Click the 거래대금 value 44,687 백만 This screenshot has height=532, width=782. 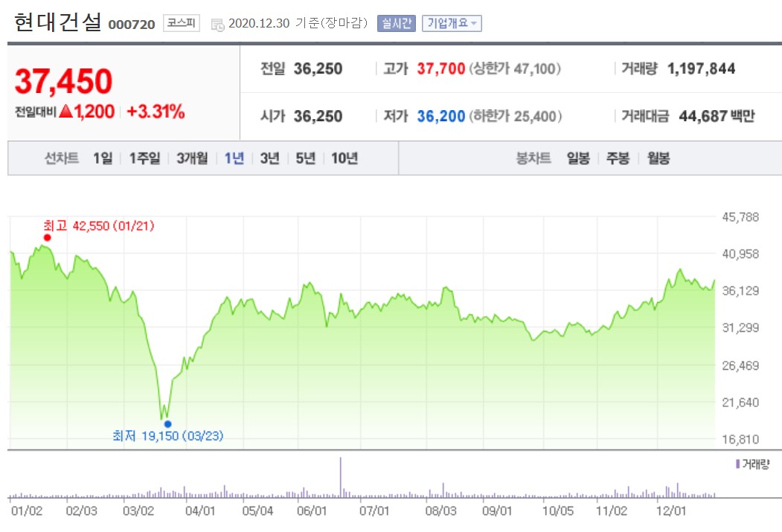pos(717,116)
